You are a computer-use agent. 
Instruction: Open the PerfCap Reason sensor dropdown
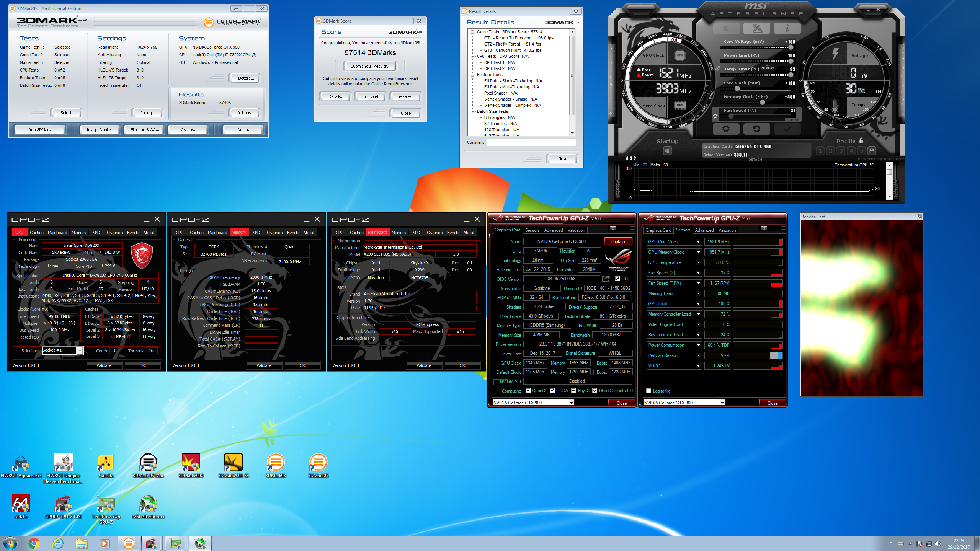(x=699, y=355)
